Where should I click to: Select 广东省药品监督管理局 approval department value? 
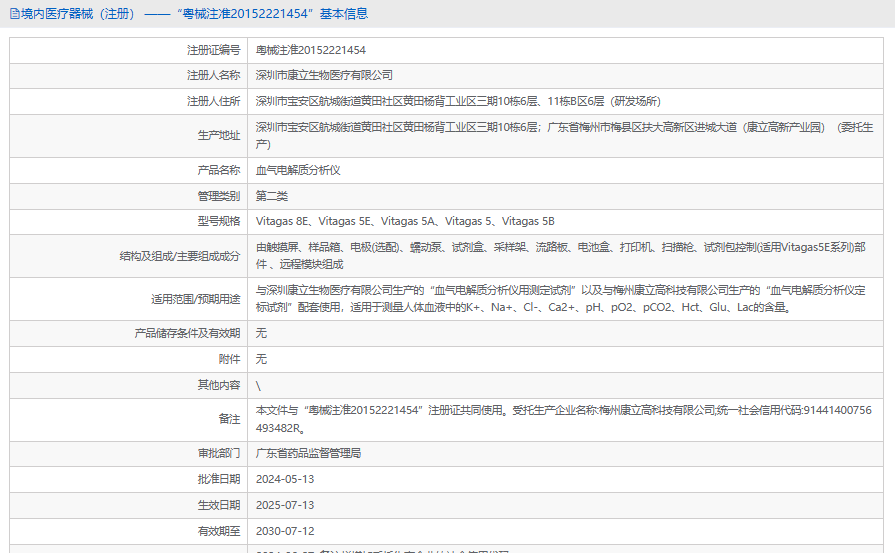click(x=308, y=453)
